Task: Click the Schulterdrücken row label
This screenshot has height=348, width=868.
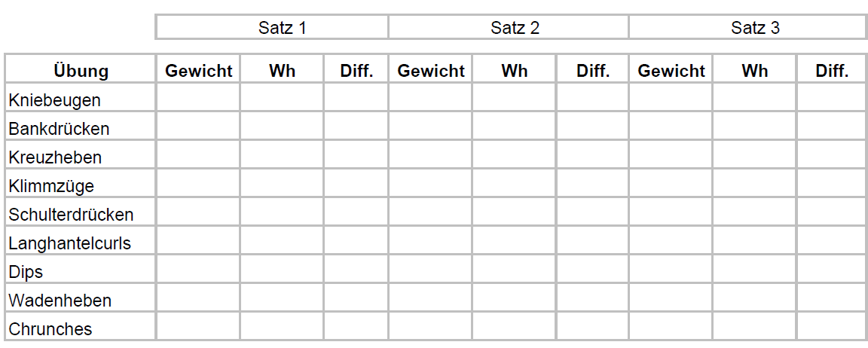Action: [71, 214]
